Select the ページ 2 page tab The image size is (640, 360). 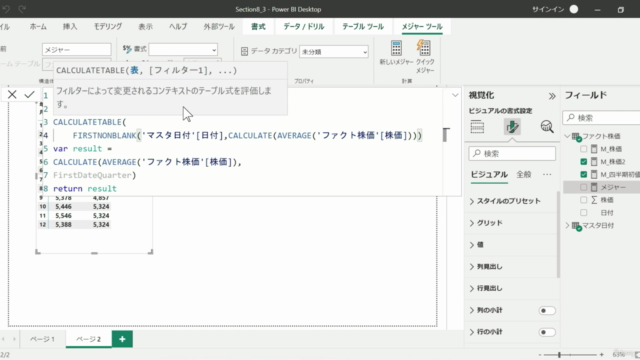coord(89,339)
